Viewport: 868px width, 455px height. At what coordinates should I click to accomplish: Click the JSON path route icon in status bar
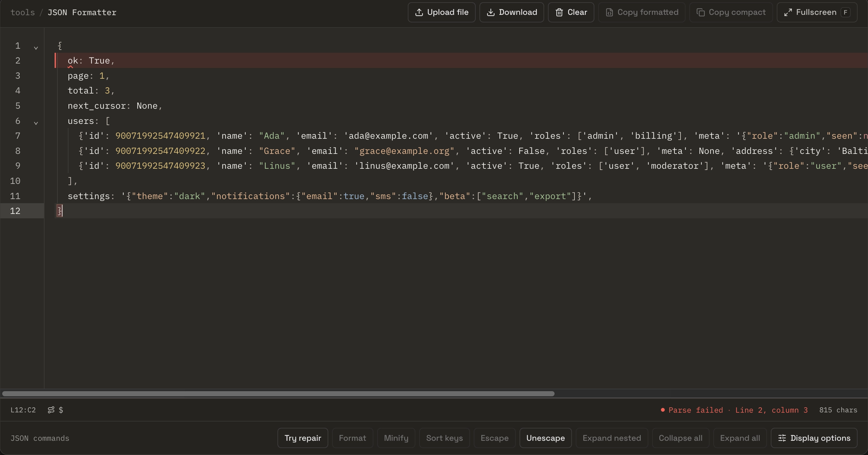pos(51,410)
